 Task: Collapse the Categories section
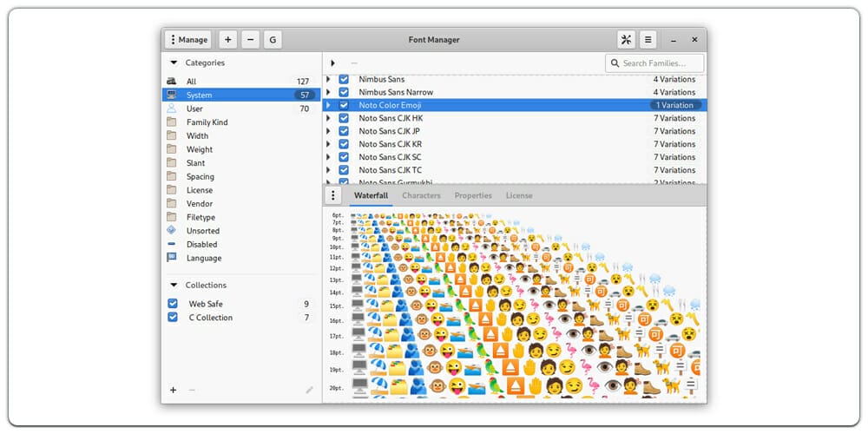(x=174, y=63)
